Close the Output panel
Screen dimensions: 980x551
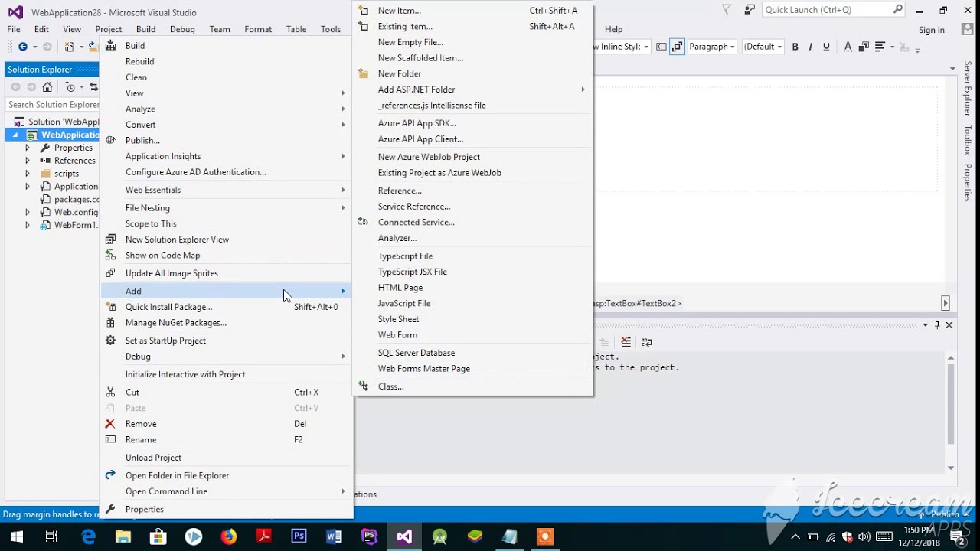click(x=949, y=325)
